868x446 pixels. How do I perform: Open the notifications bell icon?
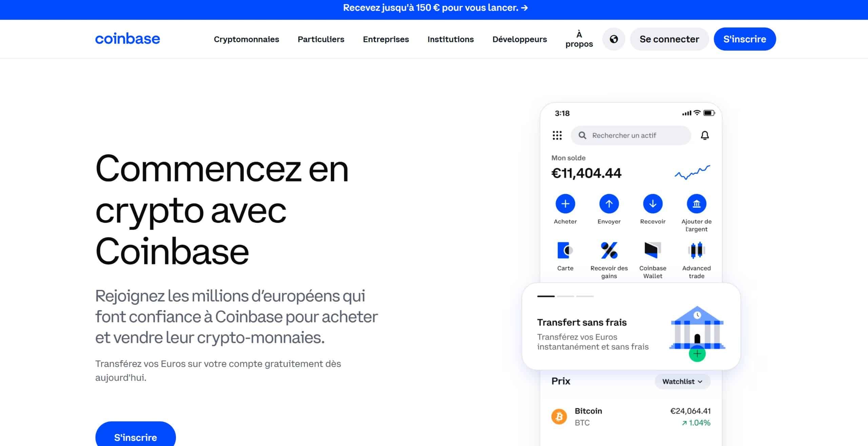tap(705, 135)
